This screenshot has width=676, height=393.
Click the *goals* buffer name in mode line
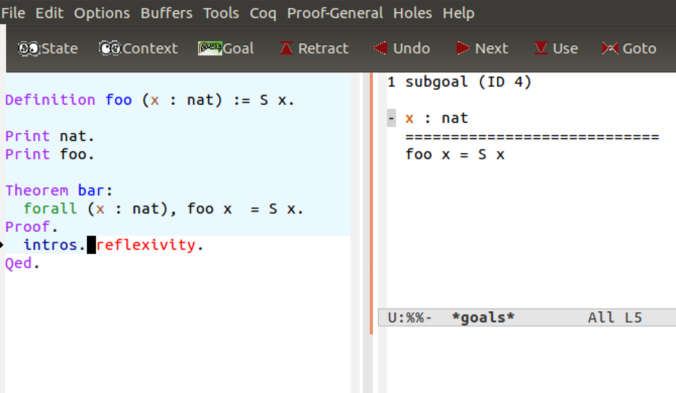(x=483, y=318)
